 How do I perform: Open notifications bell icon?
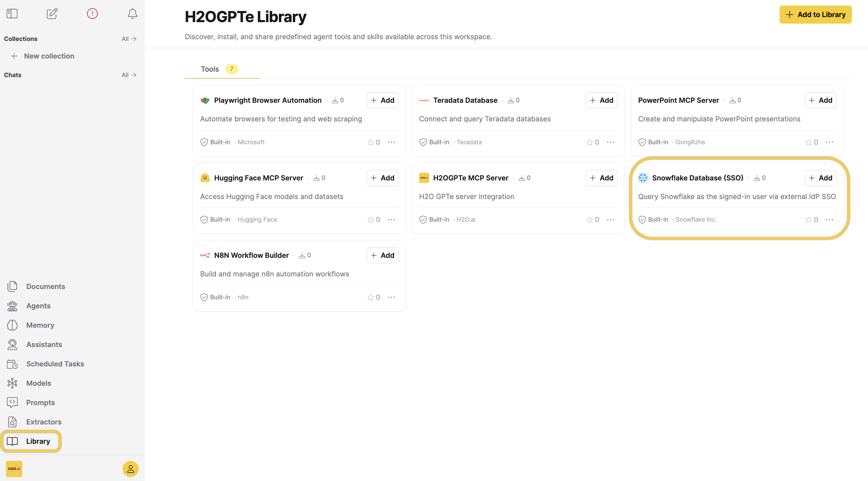(x=132, y=14)
